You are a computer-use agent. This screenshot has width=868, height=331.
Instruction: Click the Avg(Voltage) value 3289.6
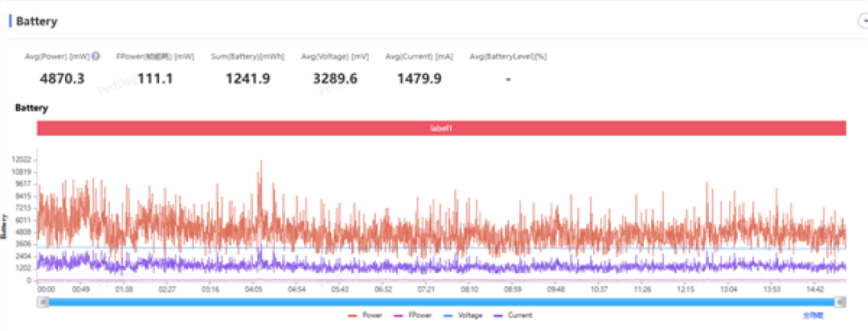coord(335,80)
